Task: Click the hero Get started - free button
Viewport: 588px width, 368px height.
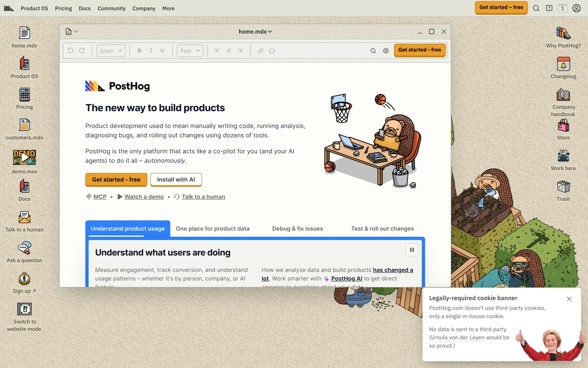Action: [x=116, y=179]
